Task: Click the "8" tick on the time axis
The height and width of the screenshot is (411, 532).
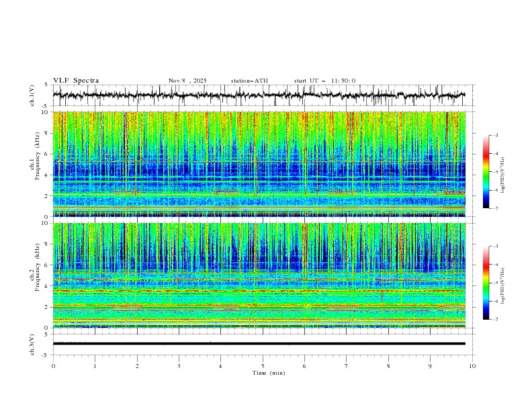Action: click(x=388, y=366)
